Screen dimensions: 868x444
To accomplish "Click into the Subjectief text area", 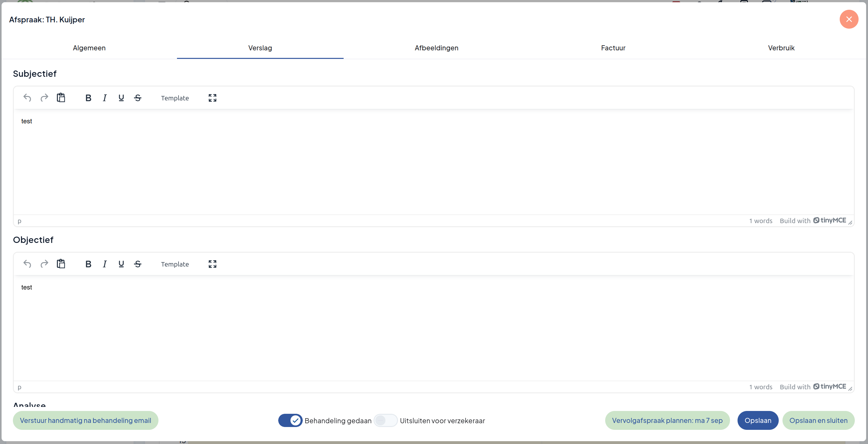I will 434,162.
